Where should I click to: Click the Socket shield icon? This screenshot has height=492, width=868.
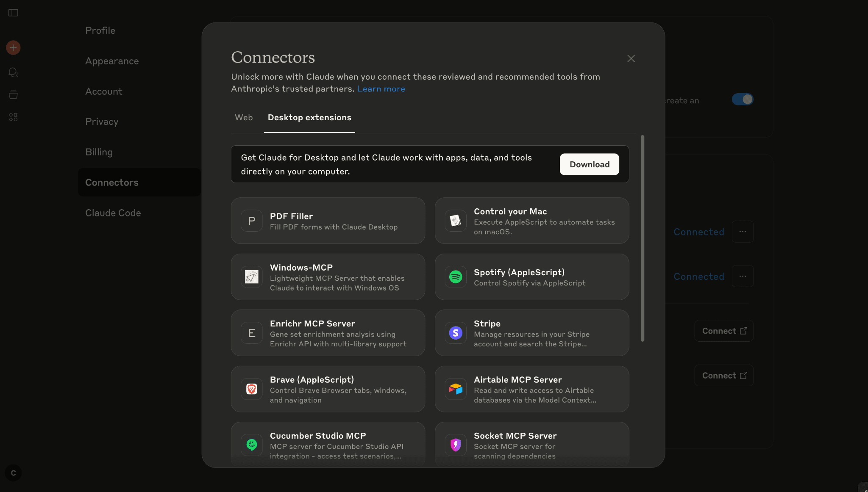[x=456, y=445]
